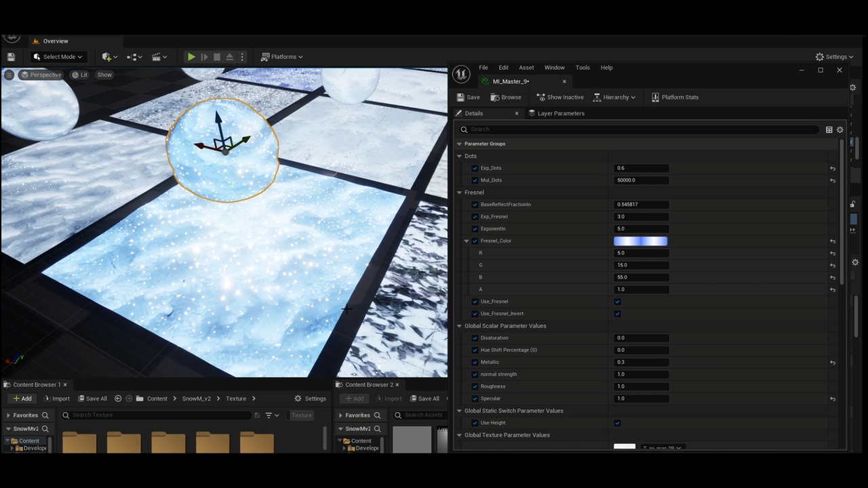The height and width of the screenshot is (488, 868).
Task: Open viewport hamburger options menu
Action: (9, 75)
